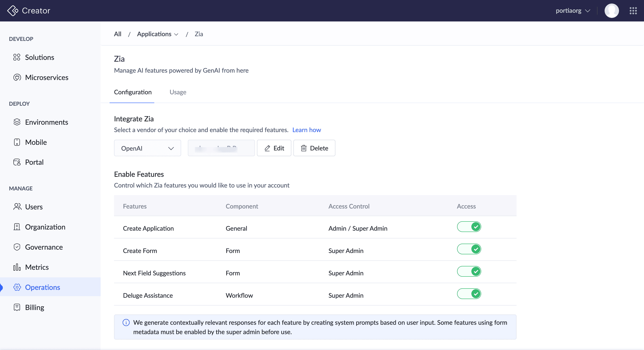Click the Governance shield icon
Image resolution: width=644 pixels, height=350 pixels.
click(x=17, y=247)
